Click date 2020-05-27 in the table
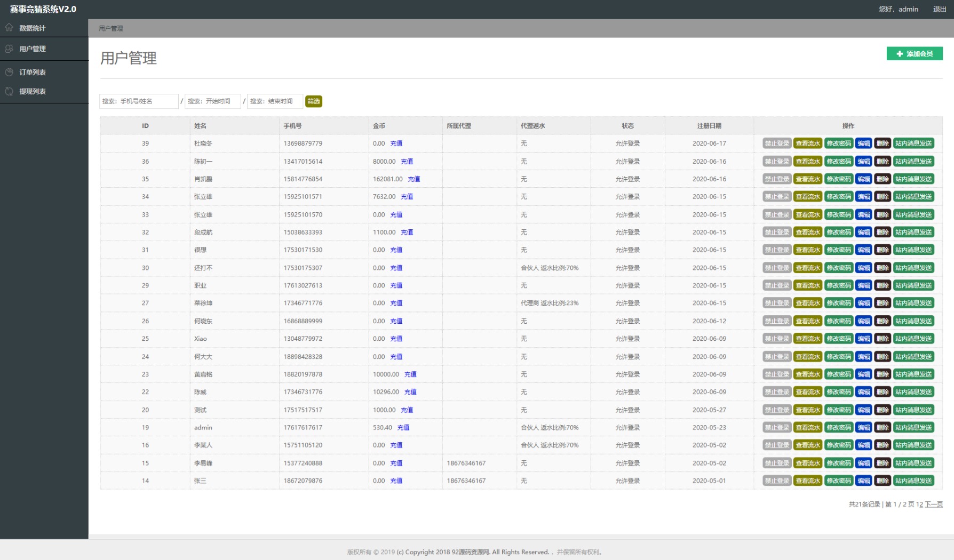Image resolution: width=954 pixels, height=560 pixels. click(709, 410)
